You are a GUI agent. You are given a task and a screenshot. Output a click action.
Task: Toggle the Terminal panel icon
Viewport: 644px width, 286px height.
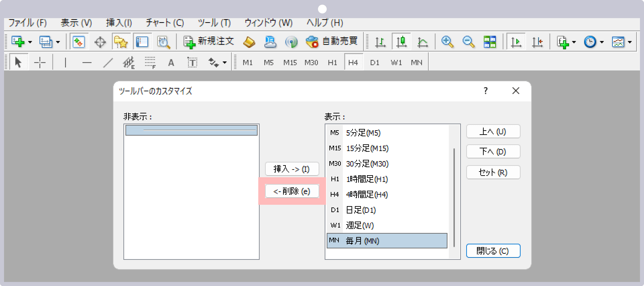click(x=142, y=42)
